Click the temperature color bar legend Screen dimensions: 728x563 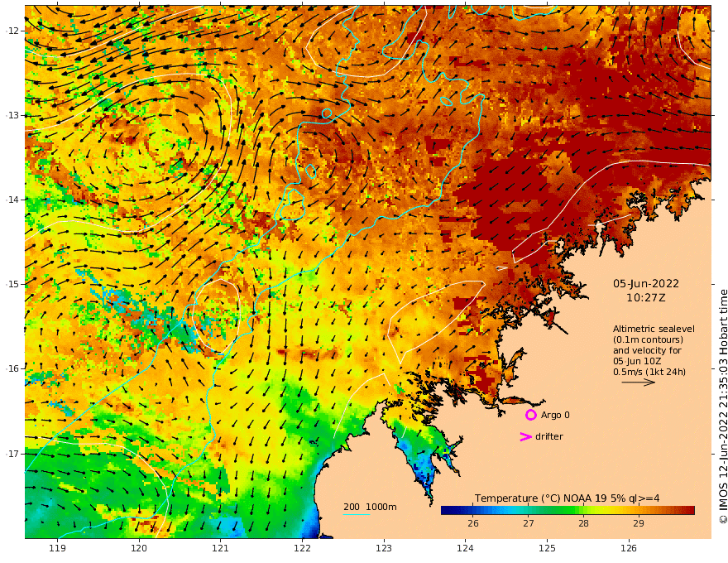point(568,511)
